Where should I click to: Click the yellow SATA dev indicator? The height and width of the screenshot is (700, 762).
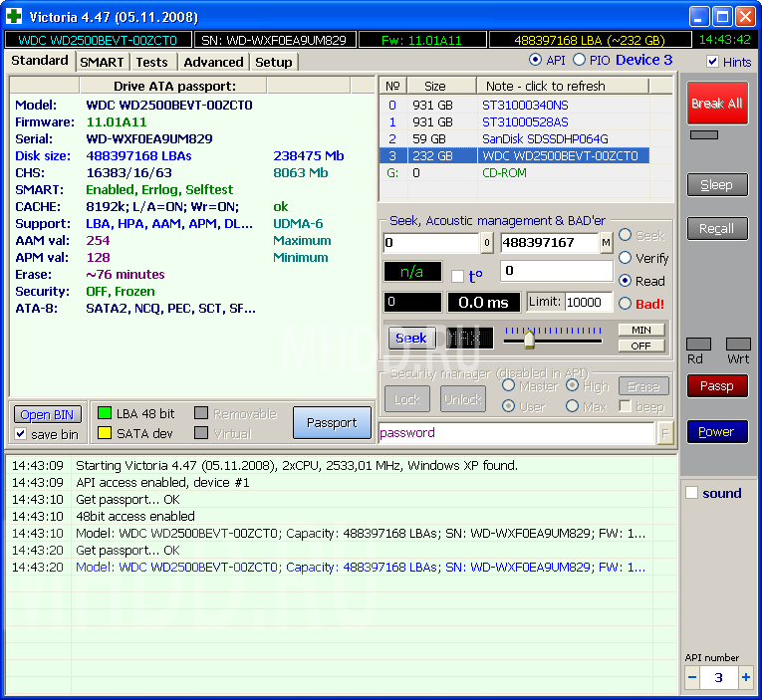pos(105,433)
